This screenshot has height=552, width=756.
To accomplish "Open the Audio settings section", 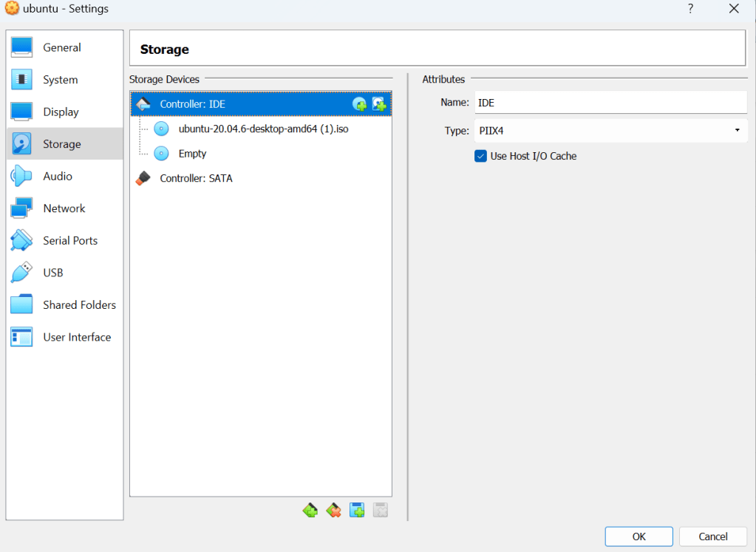I will pyautogui.click(x=58, y=176).
